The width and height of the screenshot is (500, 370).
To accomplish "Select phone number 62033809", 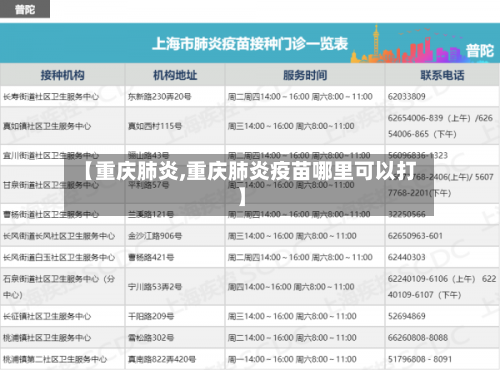I will coord(407,97).
